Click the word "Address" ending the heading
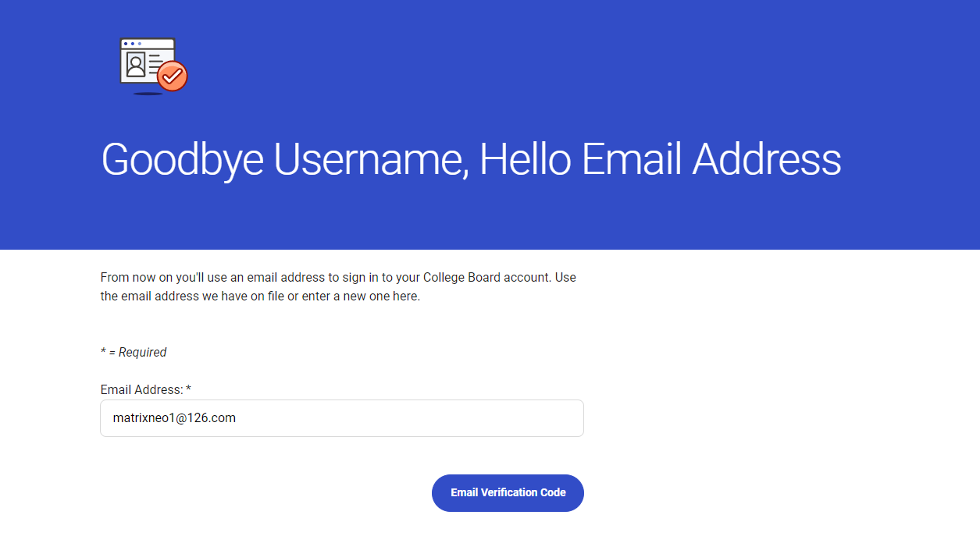Image resolution: width=980 pixels, height=554 pixels. (767, 159)
